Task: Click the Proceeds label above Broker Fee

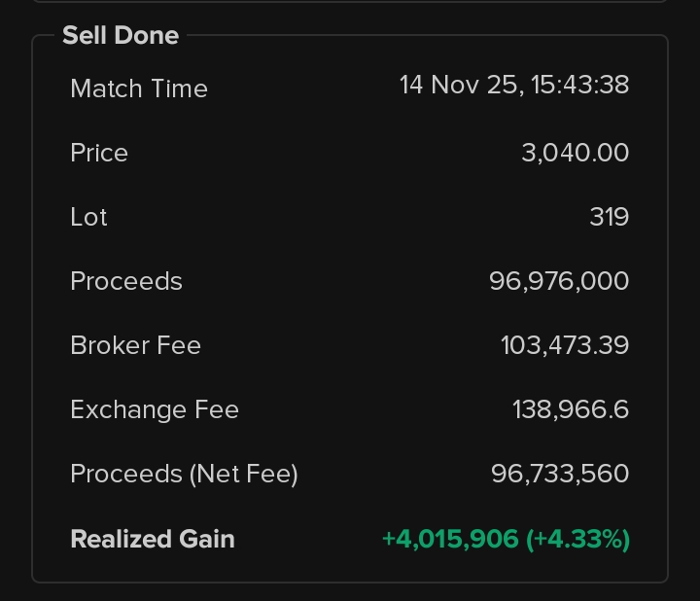Action: (126, 281)
